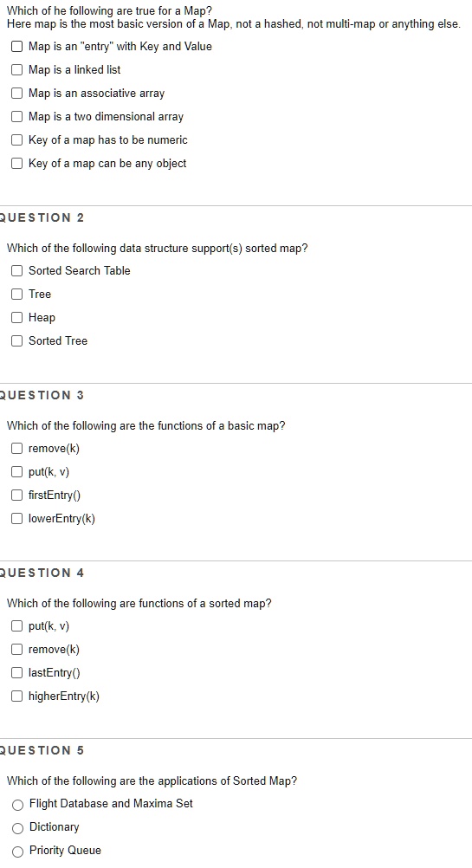The width and height of the screenshot is (472, 868).
Task: Choose 'Flight Database and Maxima Set' radio button
Action: [17, 805]
